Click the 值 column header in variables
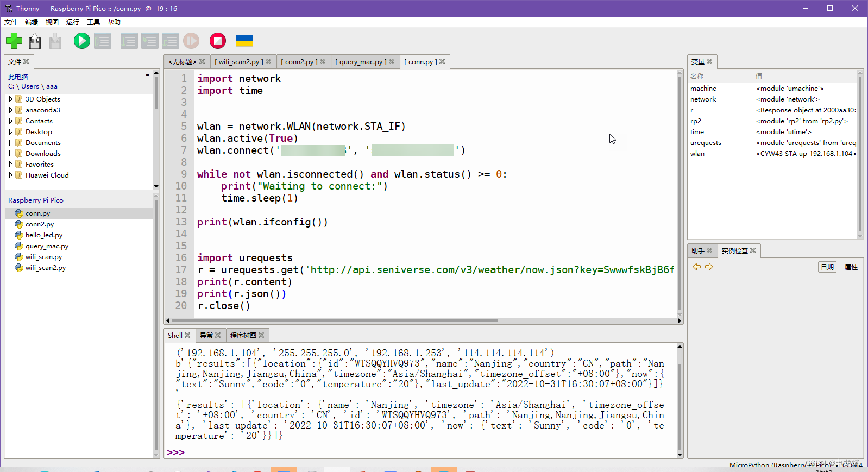The width and height of the screenshot is (868, 472). click(x=759, y=77)
